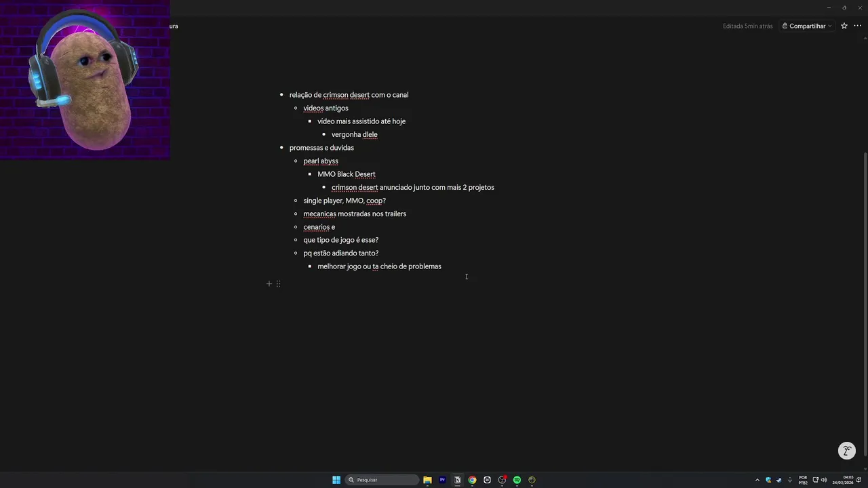Click the 'vergonha dlele' line
Viewport: 868px width, 488px height.
coord(354,135)
